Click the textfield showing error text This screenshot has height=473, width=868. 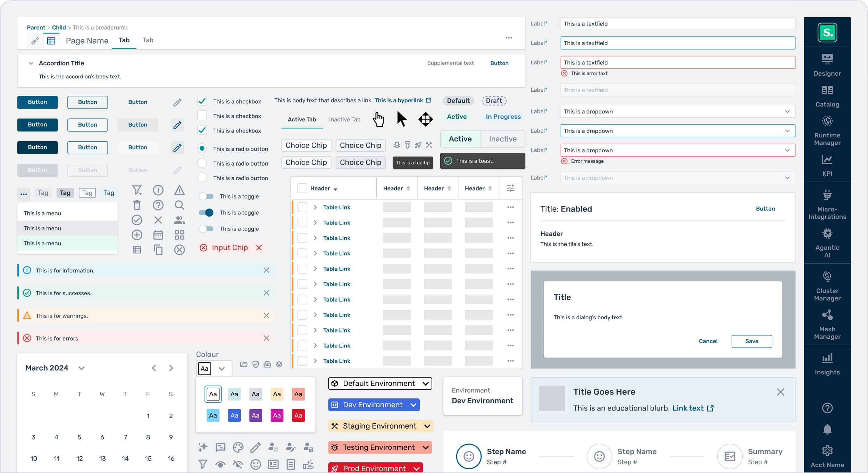pyautogui.click(x=677, y=62)
